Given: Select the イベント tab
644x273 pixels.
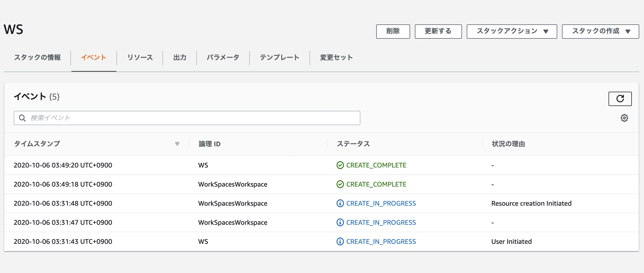Looking at the screenshot, I should click(x=94, y=58).
